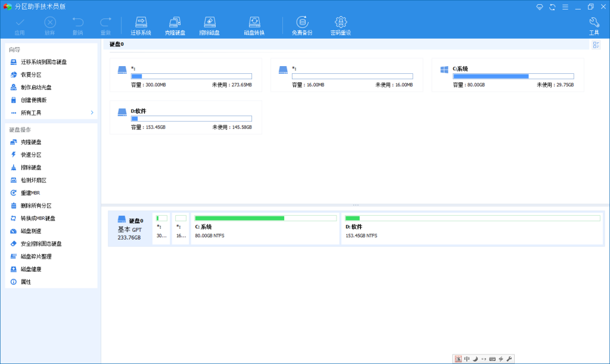Image resolution: width=610 pixels, height=364 pixels.
Task: Toggle the disk view layout icon above the partitions
Action: click(x=596, y=45)
